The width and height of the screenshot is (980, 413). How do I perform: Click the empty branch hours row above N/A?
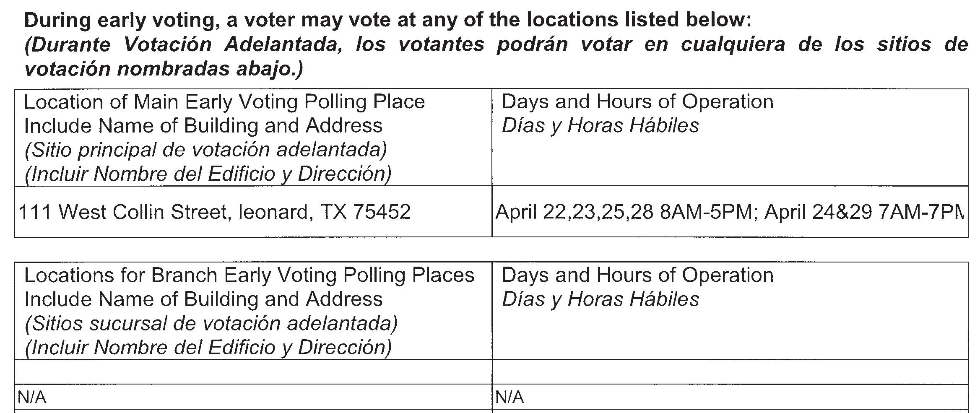tap(730, 372)
